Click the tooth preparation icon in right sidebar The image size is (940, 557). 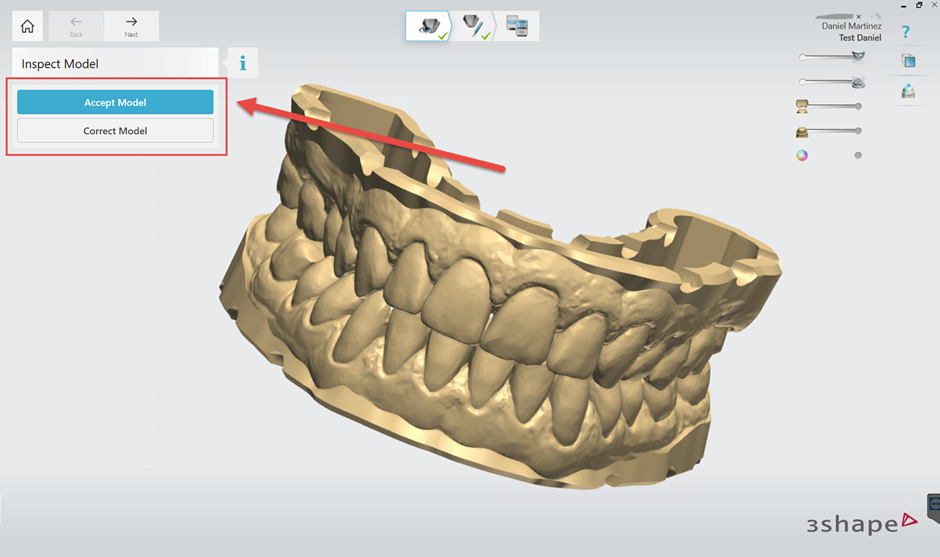coord(908,91)
